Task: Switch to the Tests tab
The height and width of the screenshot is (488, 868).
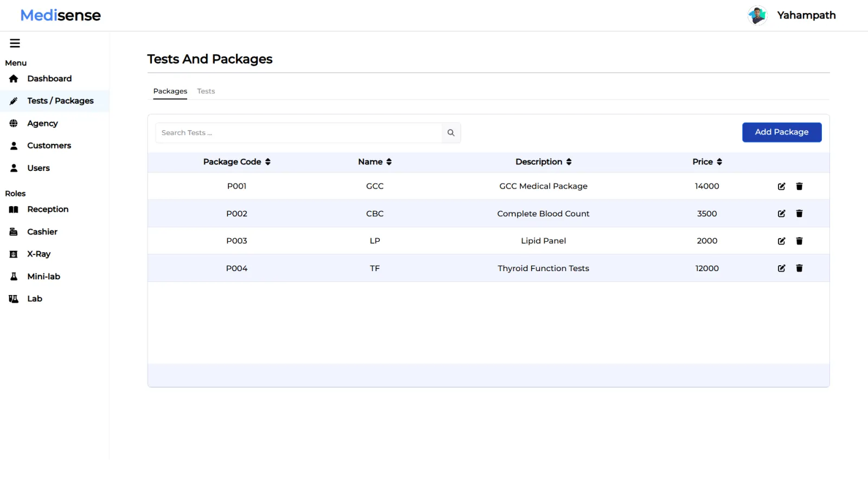Action: coord(206,91)
